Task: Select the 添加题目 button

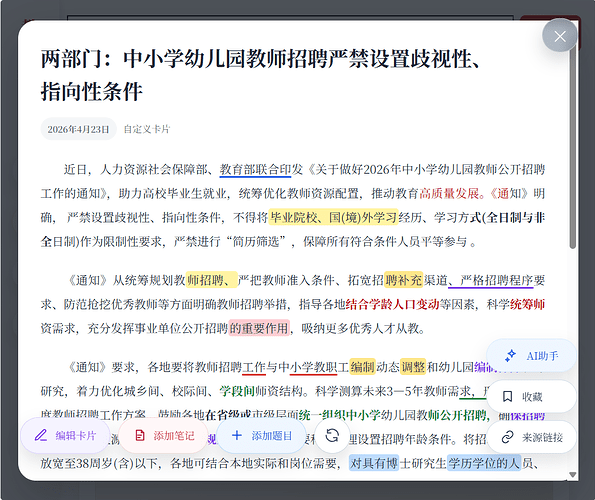Action: (261, 436)
